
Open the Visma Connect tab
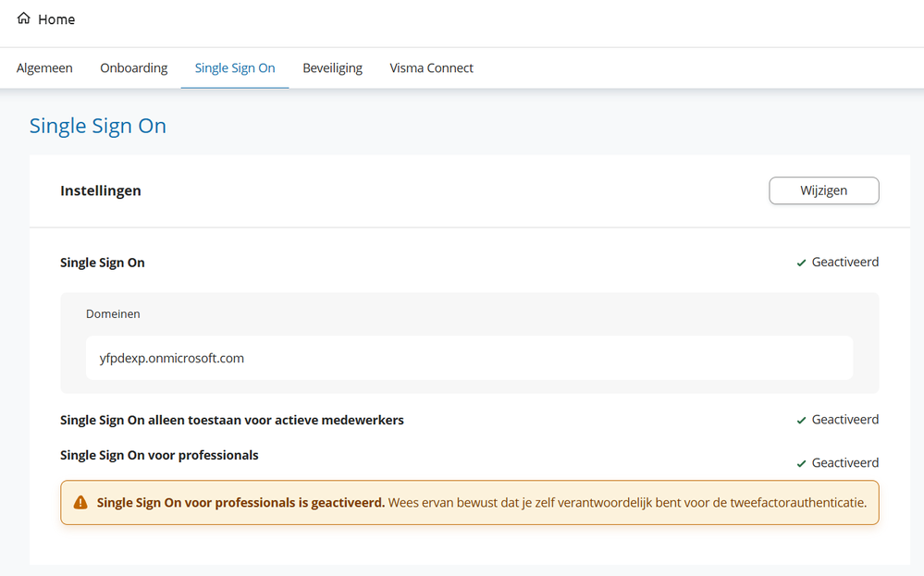click(431, 67)
